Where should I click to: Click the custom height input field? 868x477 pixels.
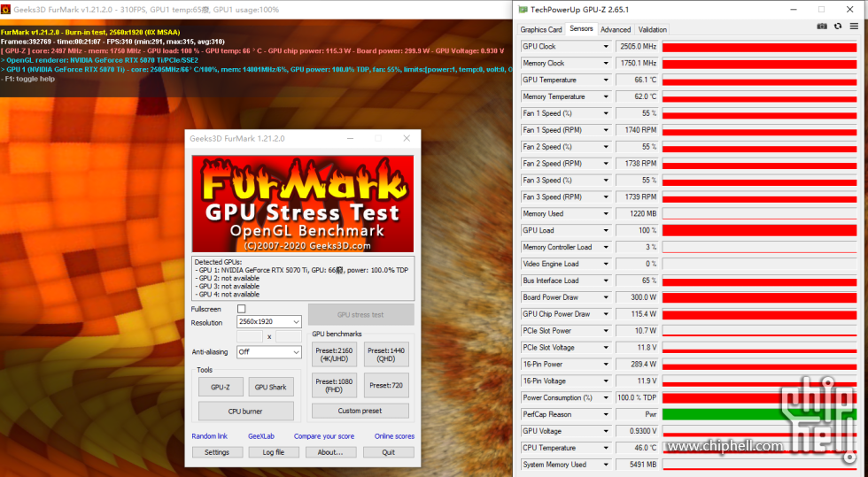click(x=289, y=336)
